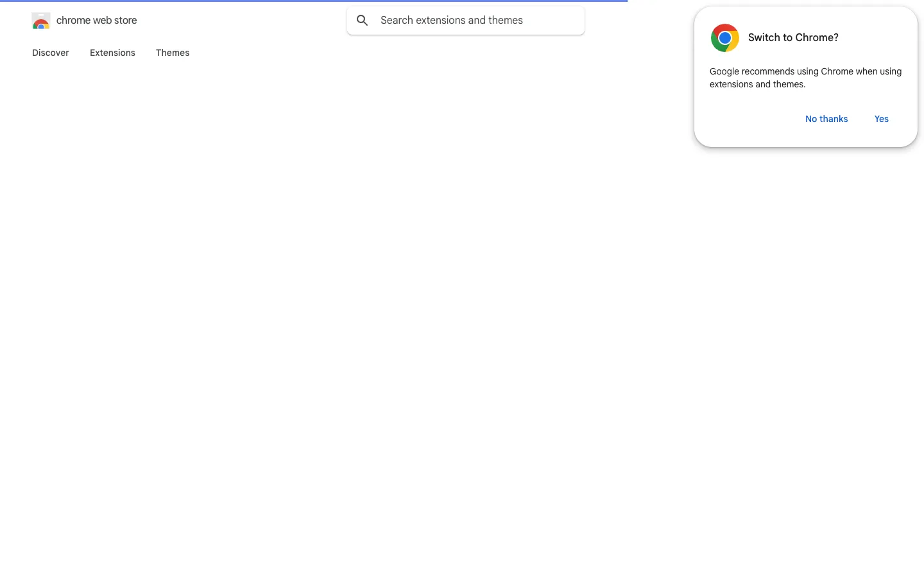Accept switching to Chrome with Yes
Viewport: 924px width, 578px height.
click(x=882, y=119)
